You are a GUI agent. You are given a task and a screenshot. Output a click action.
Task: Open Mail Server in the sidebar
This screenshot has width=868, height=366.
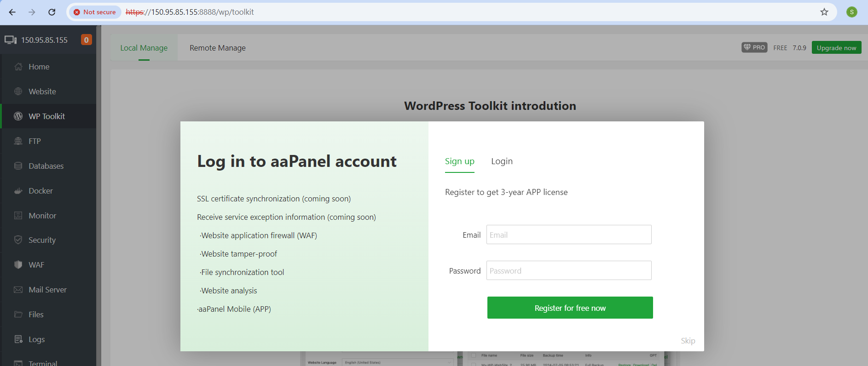[48, 290]
